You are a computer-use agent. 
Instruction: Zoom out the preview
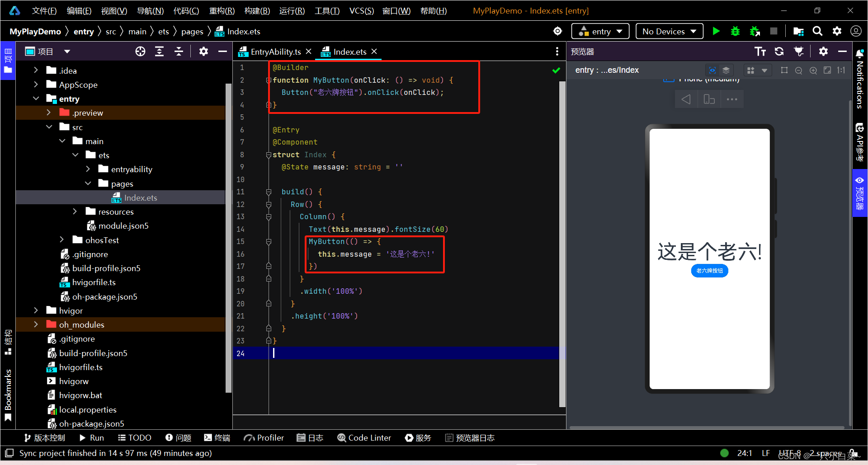[x=799, y=70]
